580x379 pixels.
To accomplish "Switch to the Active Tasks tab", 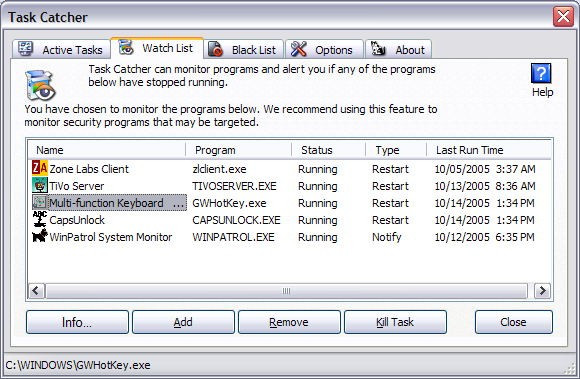I will click(61, 49).
